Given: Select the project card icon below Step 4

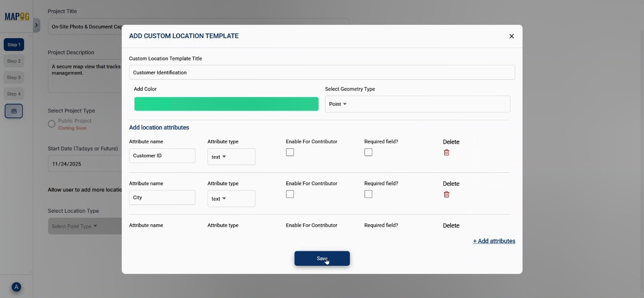Looking at the screenshot, I should click(x=14, y=111).
